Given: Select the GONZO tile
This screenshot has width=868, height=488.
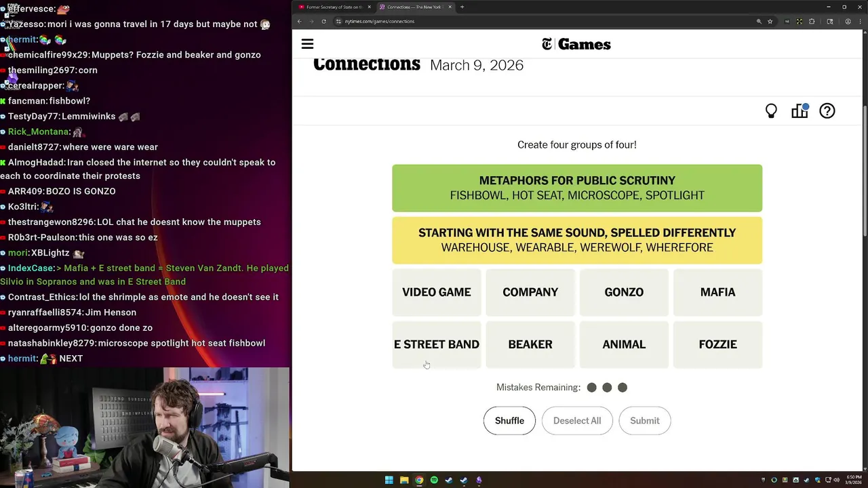Looking at the screenshot, I should coord(624,292).
